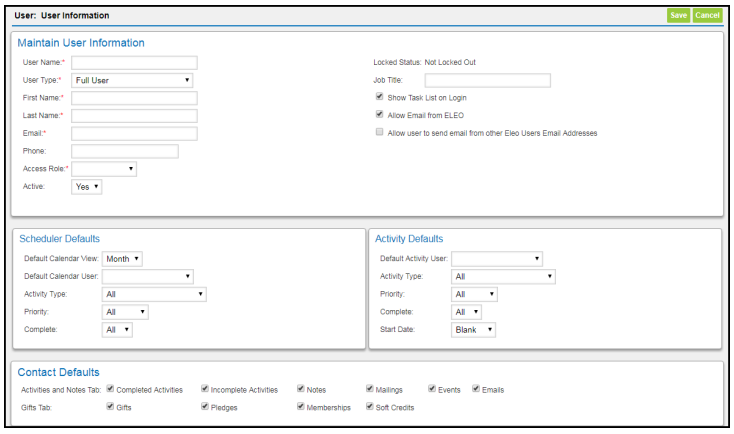
Task: Toggle the Mailings checkbox
Action: (370, 389)
